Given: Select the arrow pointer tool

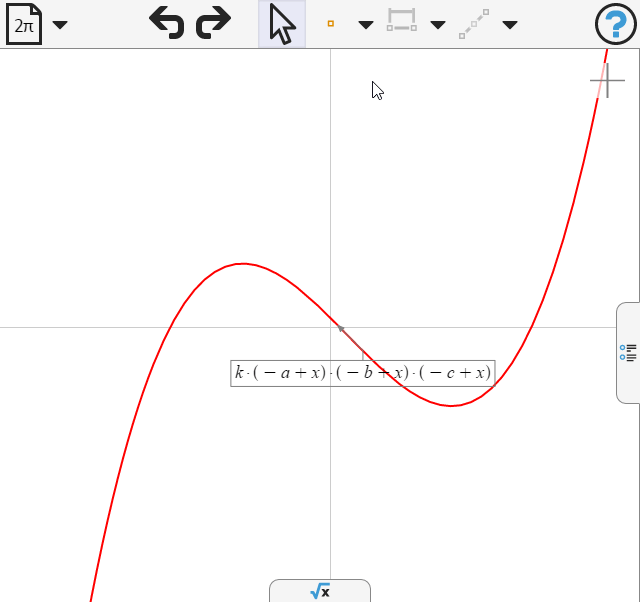Looking at the screenshot, I should pos(282,24).
